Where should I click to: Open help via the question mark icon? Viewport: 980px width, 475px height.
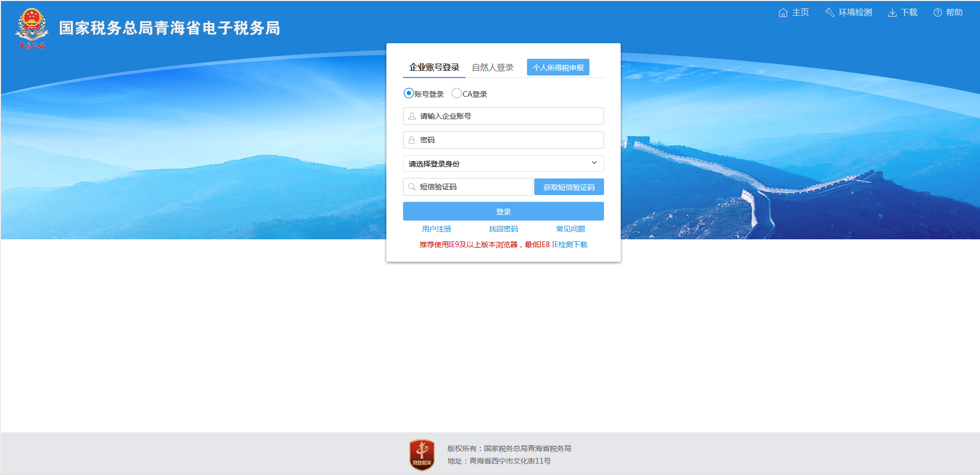(x=938, y=12)
